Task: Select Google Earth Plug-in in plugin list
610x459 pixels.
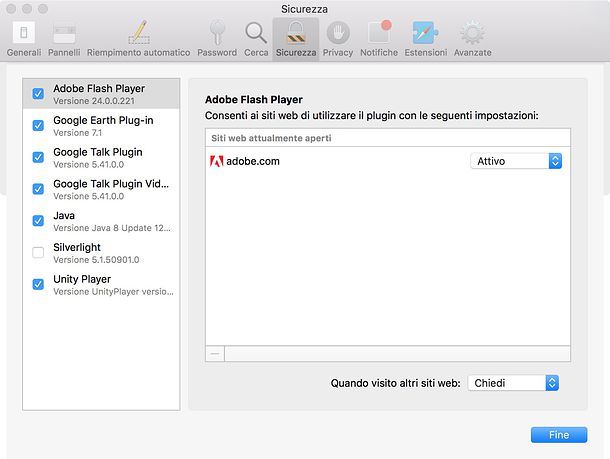Action: [101, 126]
